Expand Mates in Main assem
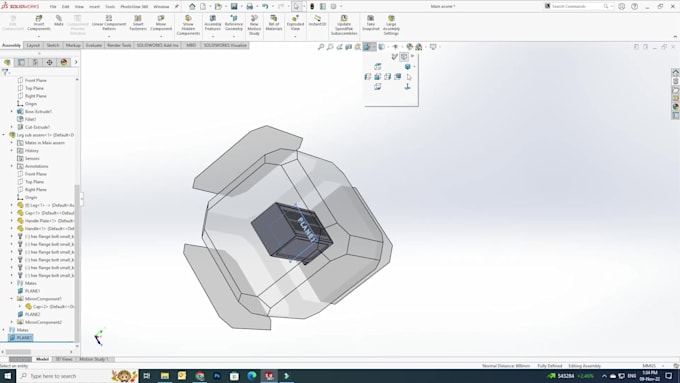 pos(12,143)
